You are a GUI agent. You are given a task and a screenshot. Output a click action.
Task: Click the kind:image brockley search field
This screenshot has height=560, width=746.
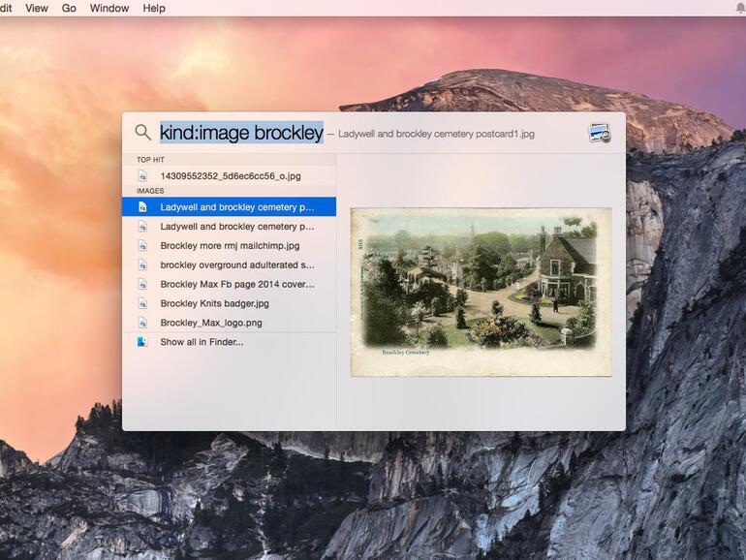coord(241,133)
